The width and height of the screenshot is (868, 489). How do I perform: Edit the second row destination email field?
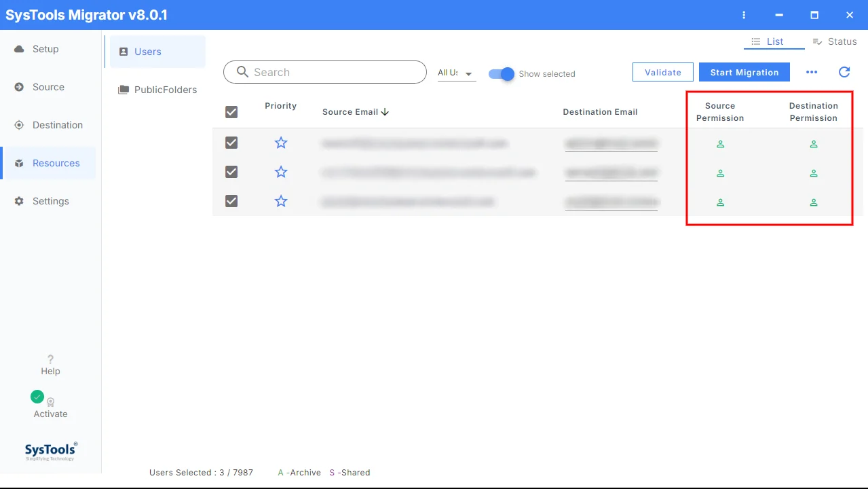[611, 173]
